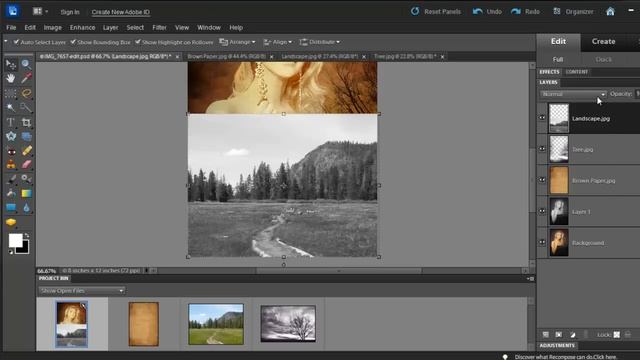Select the Rectangle shape tool
640x360 pixels.
[11, 208]
